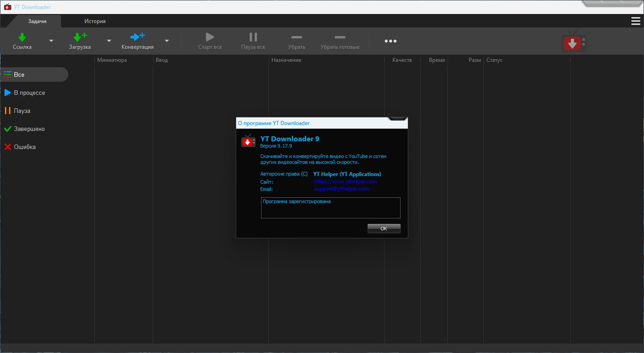Switch to the История tab
This screenshot has height=353, width=644.
coord(95,21)
